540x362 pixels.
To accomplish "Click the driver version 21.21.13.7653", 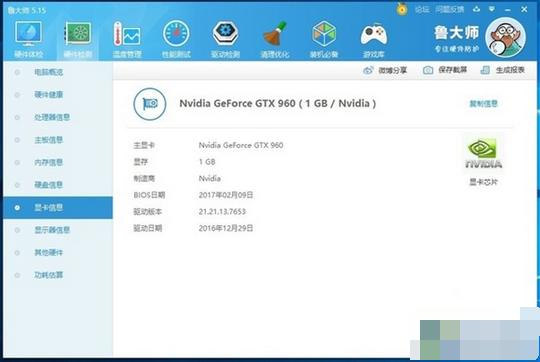I will (x=222, y=211).
